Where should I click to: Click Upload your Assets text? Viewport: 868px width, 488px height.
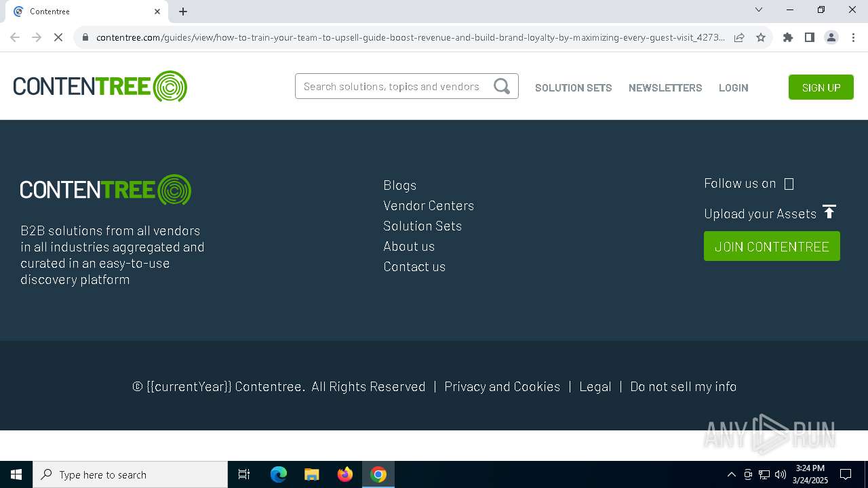[760, 213]
